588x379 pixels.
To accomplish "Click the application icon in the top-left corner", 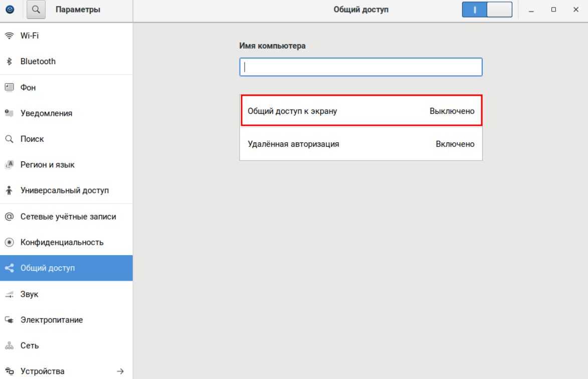I will point(10,10).
